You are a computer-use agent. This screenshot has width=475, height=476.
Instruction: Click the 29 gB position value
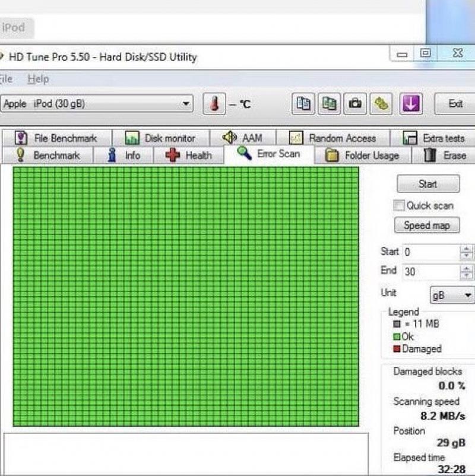coord(451,443)
